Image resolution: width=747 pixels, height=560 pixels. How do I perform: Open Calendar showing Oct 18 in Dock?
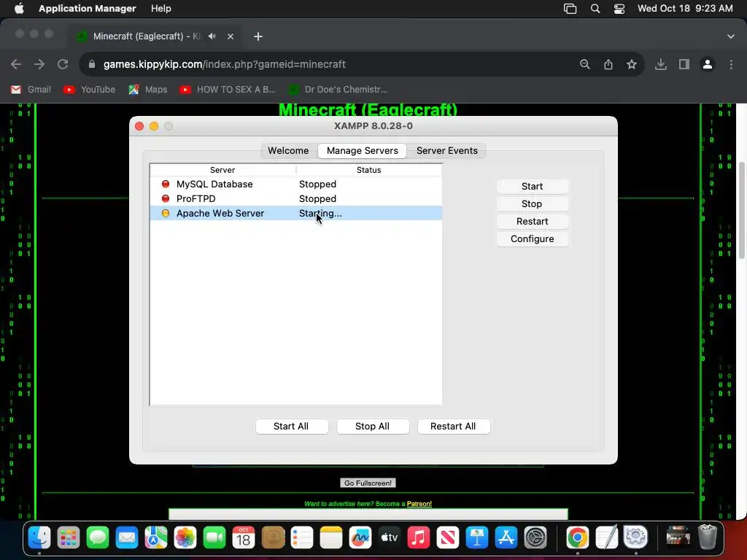pos(244,537)
